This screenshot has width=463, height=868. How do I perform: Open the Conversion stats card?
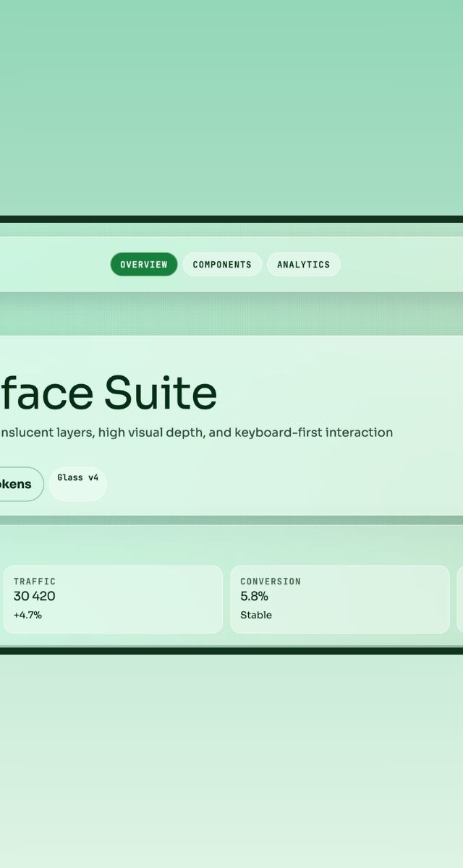point(340,600)
